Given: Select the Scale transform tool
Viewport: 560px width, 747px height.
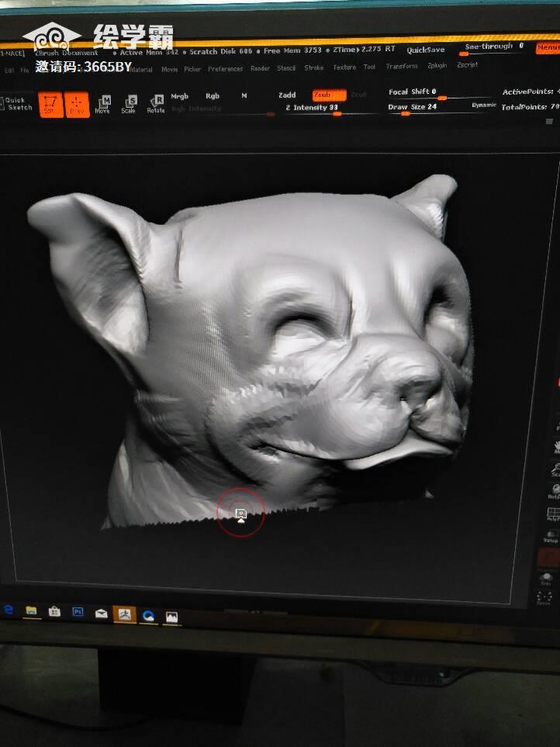Looking at the screenshot, I should [129, 105].
